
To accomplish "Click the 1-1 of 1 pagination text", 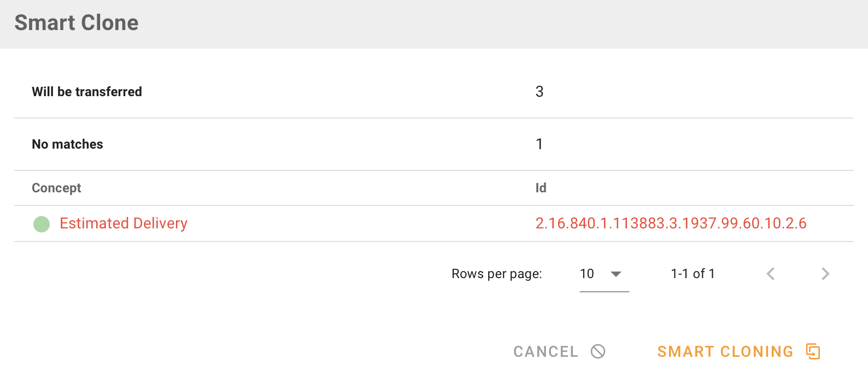I will (693, 274).
